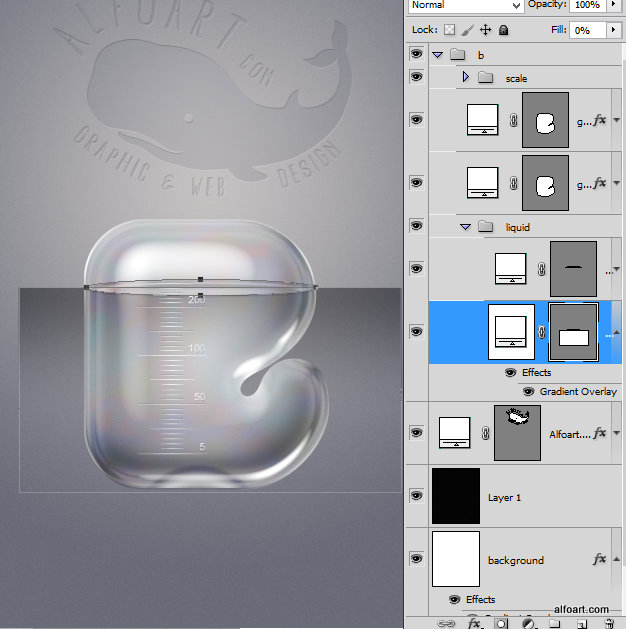Select the background layer name

pos(515,560)
